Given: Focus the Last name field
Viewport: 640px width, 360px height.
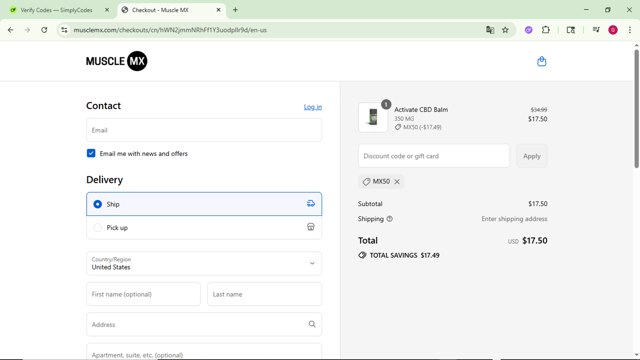Looking at the screenshot, I should click(264, 294).
